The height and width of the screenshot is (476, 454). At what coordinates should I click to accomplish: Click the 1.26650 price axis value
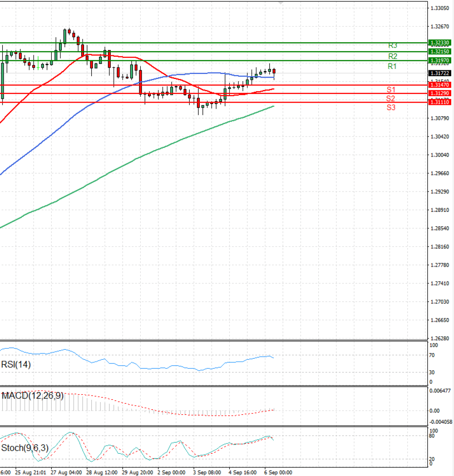(440, 320)
